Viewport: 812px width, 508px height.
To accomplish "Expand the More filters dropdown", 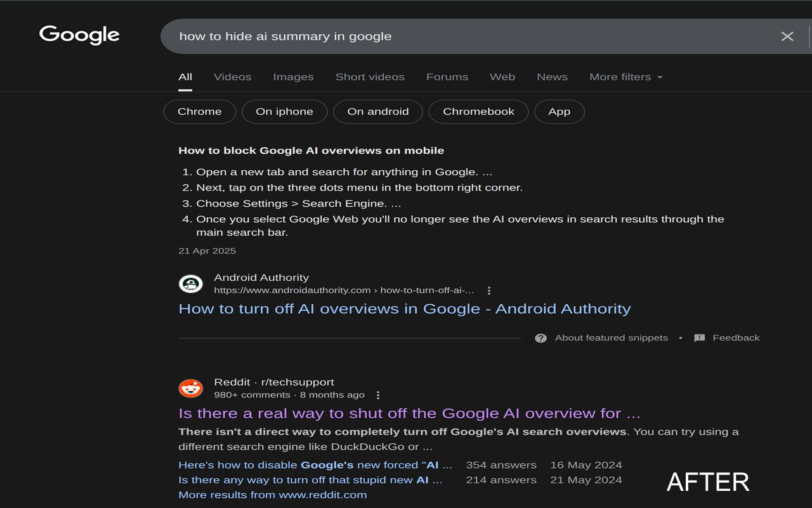I will click(626, 77).
